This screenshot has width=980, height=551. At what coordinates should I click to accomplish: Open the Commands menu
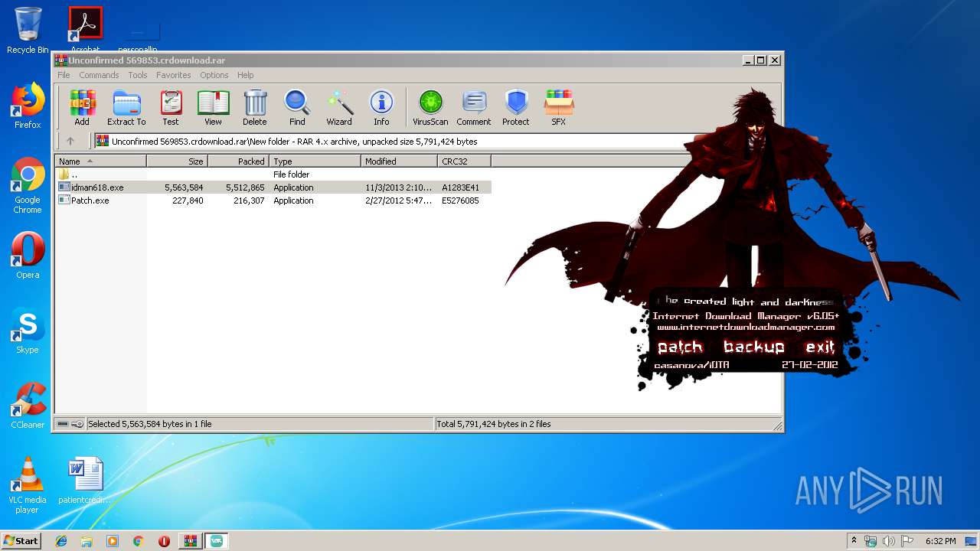point(99,75)
